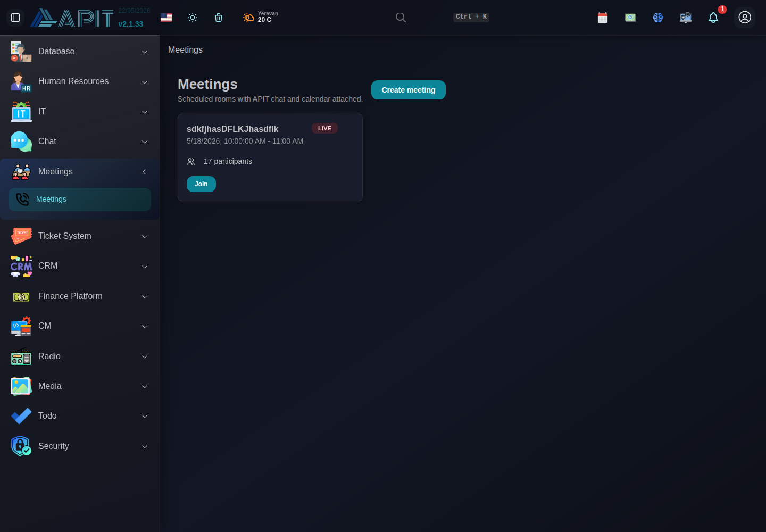Open the Security menu label
The width and height of the screenshot is (766, 532).
tap(54, 446)
